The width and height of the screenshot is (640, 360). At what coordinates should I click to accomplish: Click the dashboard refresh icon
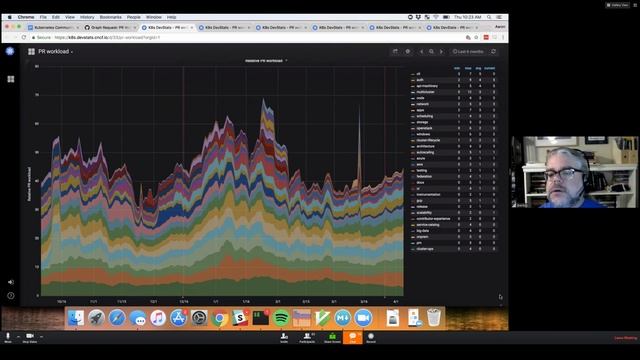click(493, 51)
